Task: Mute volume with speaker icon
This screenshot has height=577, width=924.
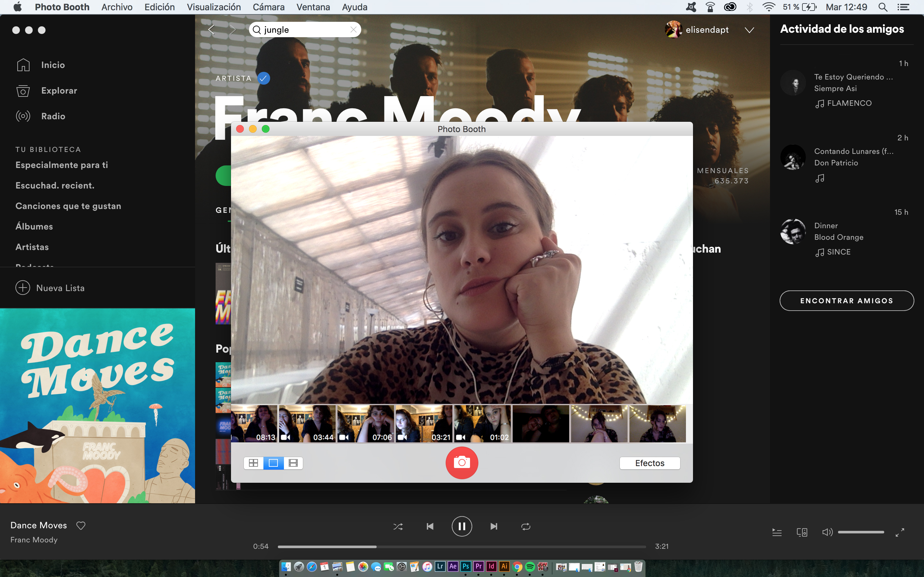Action: 827,532
